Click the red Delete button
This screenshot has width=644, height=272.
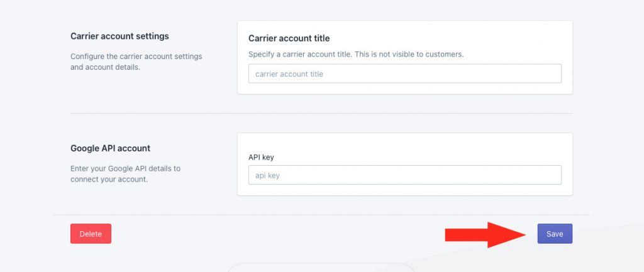tap(91, 234)
